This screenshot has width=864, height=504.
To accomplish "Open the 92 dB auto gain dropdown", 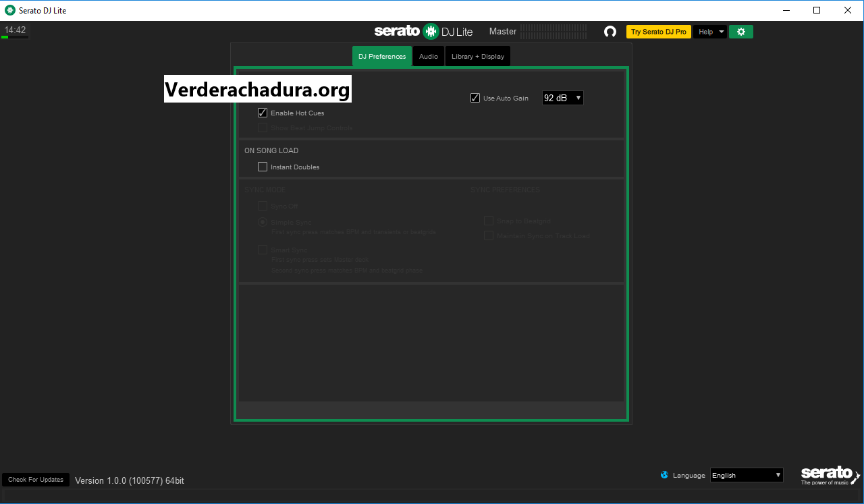I will tap(563, 98).
